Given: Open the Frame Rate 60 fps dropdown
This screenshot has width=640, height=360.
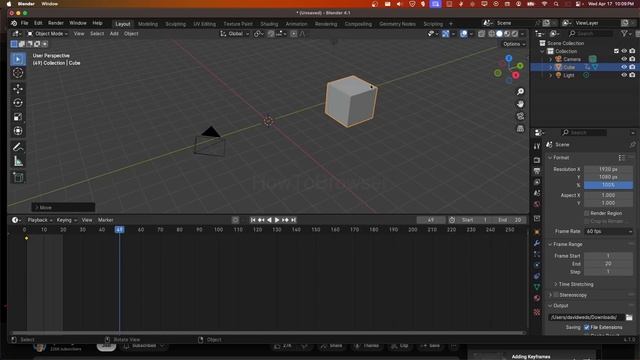Looking at the screenshot, I should 609,231.
